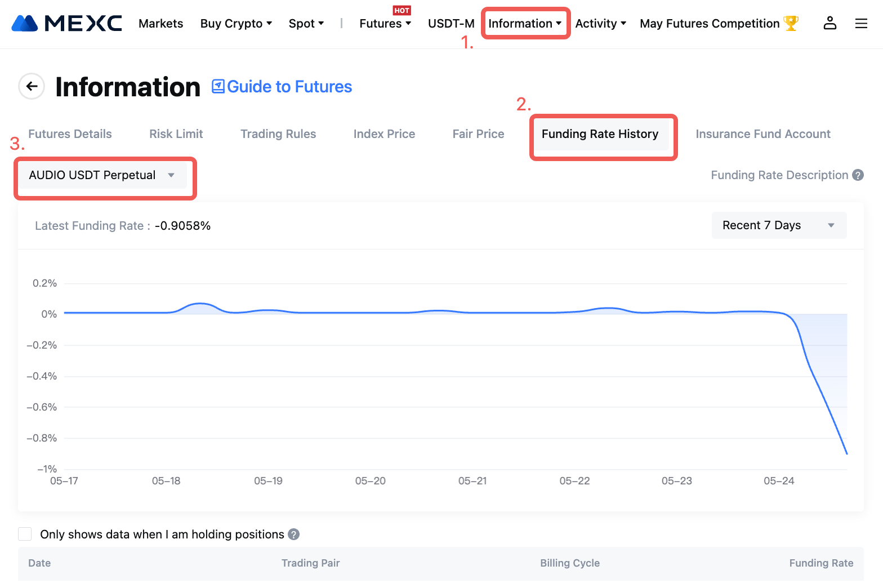Click the Funding Rate Description help icon
883x588 pixels.
(x=858, y=175)
